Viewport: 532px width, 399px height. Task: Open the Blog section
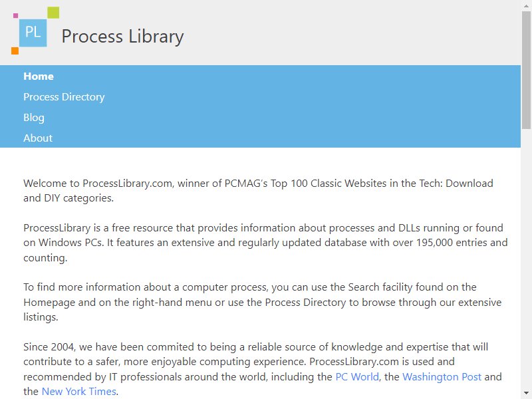tap(34, 118)
